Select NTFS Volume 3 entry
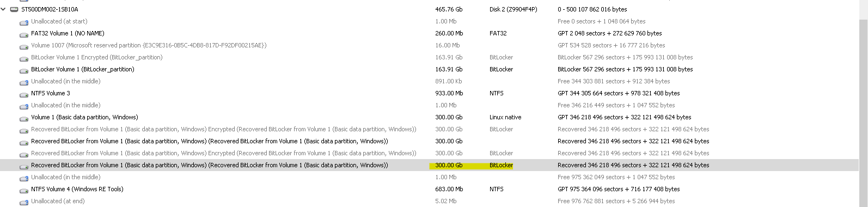This screenshot has height=207, width=868. [51, 93]
